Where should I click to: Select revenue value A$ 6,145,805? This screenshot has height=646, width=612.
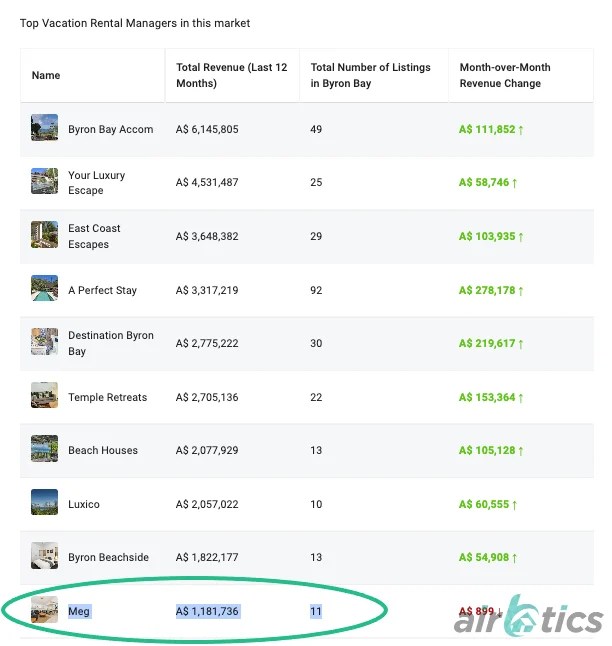tap(207, 129)
